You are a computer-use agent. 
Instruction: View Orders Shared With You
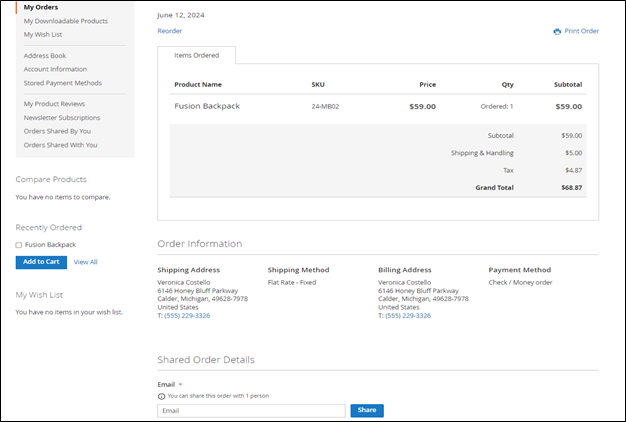click(60, 145)
